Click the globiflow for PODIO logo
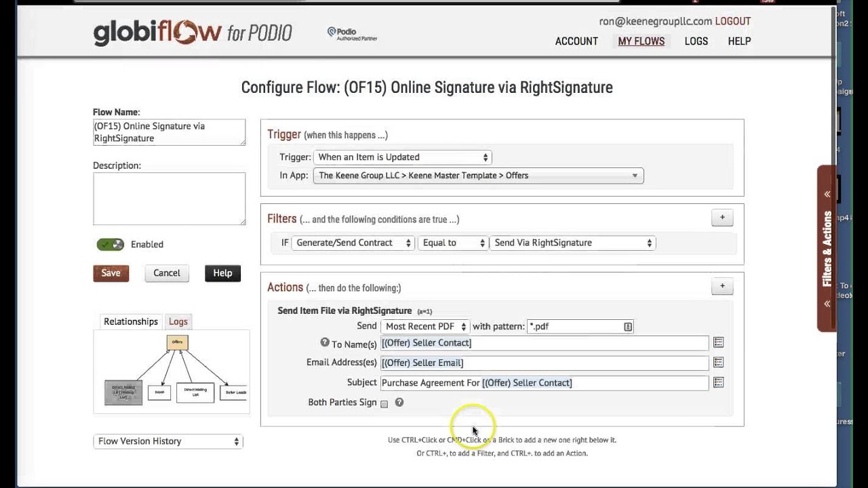Image resolution: width=868 pixels, height=488 pixels. (193, 33)
